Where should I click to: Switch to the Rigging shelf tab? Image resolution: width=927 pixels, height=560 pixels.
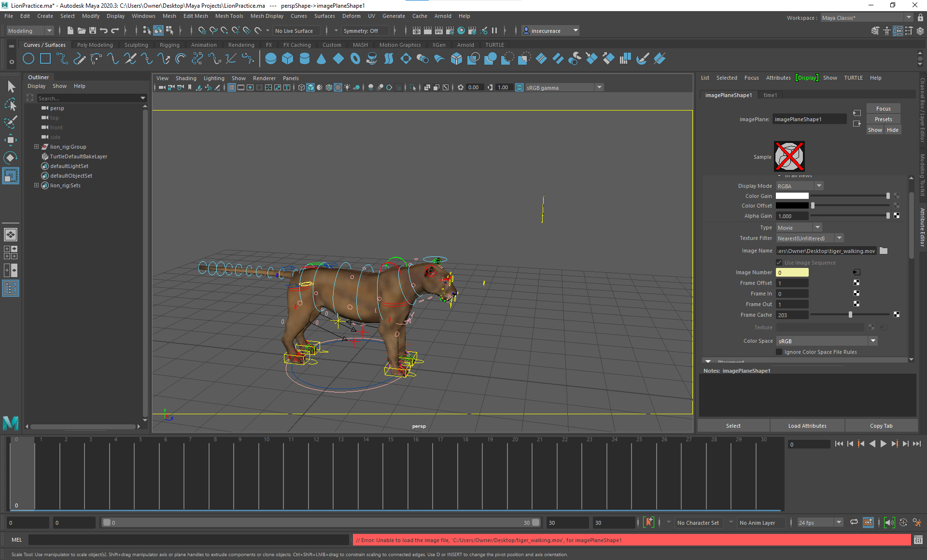click(169, 45)
